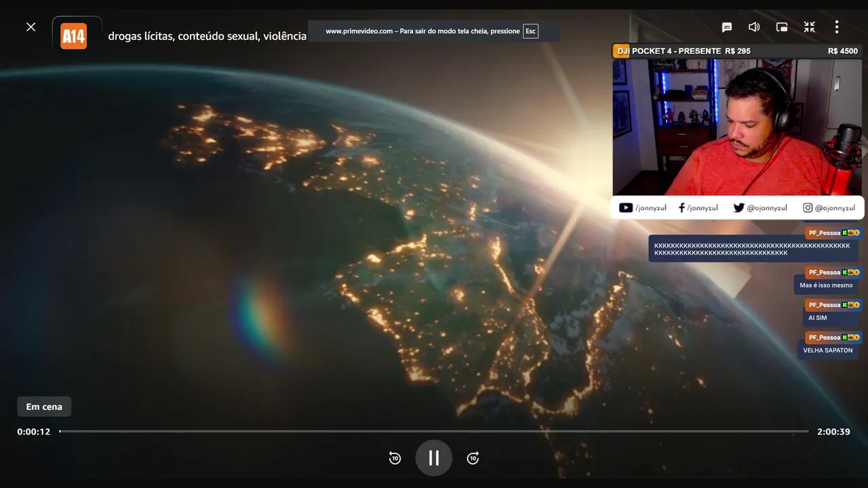Click the 'Mas é isso mesmo' chat message
The image size is (868, 488).
tap(826, 285)
